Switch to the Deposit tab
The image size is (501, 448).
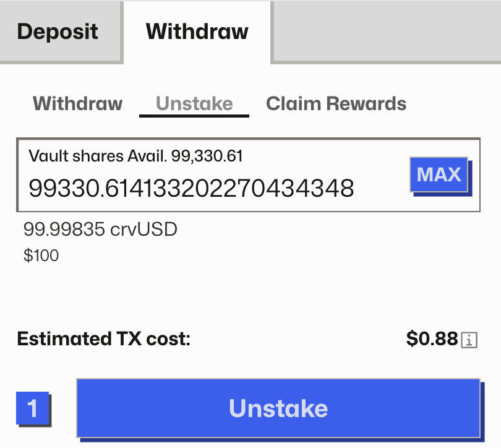click(58, 31)
